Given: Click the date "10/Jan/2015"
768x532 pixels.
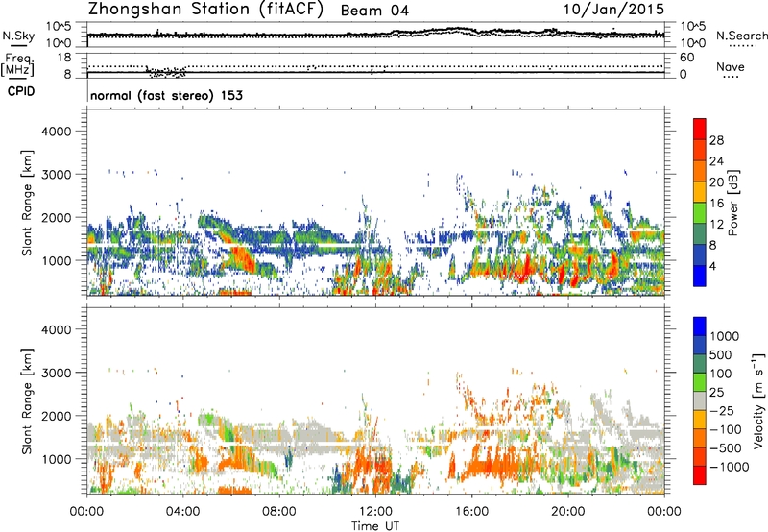Looking at the screenshot, I should pyautogui.click(x=614, y=10).
